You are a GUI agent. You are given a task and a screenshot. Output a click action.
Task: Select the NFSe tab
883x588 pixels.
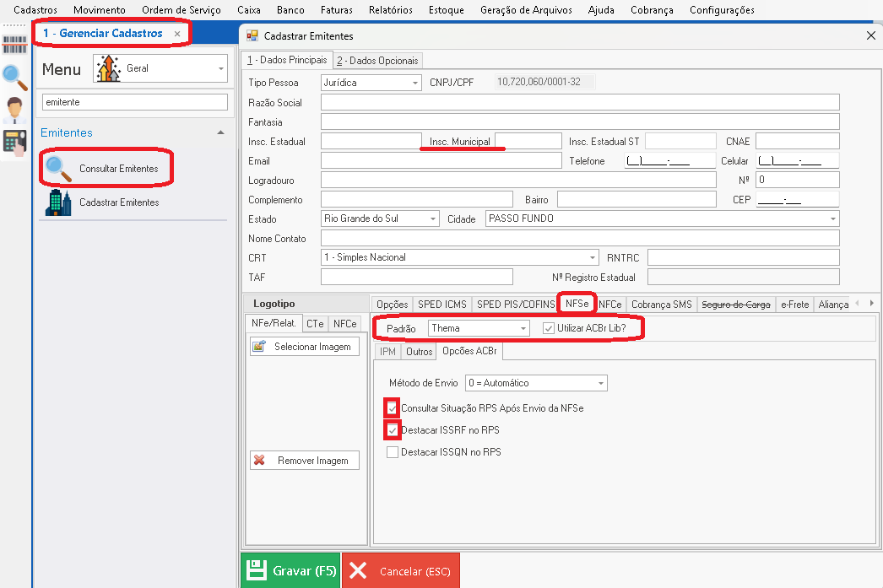pos(577,304)
